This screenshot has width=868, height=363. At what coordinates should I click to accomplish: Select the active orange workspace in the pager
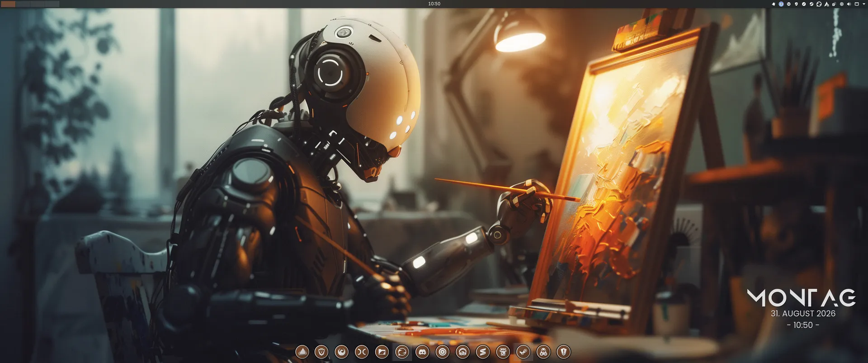(x=8, y=4)
